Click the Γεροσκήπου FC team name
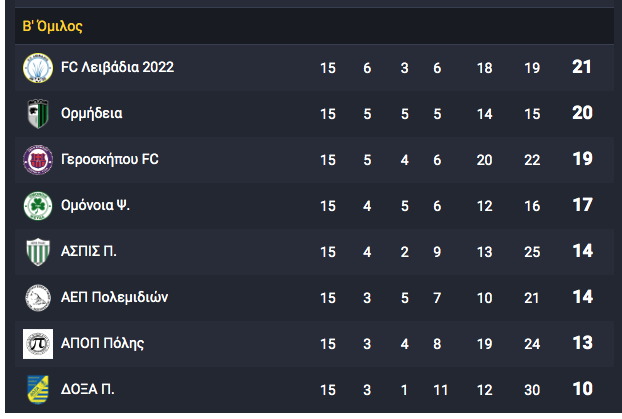The height and width of the screenshot is (419, 622). tap(109, 160)
